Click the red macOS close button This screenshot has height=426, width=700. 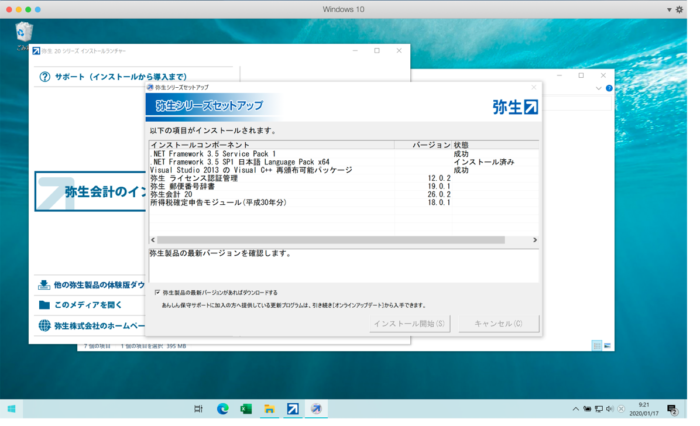coord(9,9)
